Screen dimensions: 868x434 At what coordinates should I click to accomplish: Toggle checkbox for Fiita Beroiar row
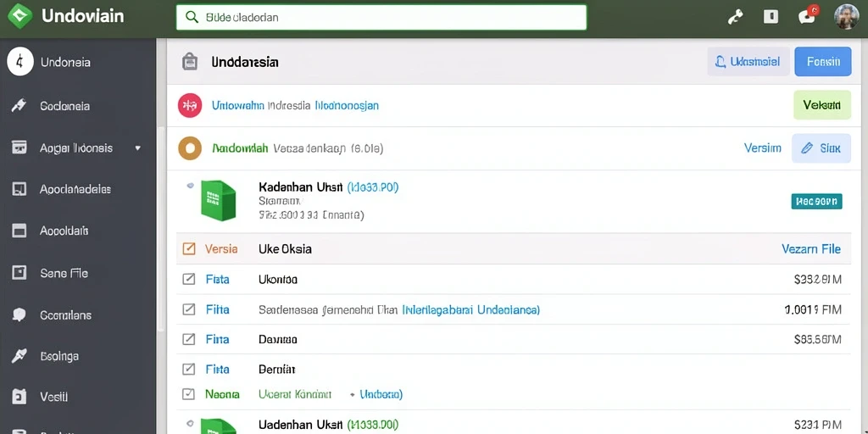pos(189,369)
